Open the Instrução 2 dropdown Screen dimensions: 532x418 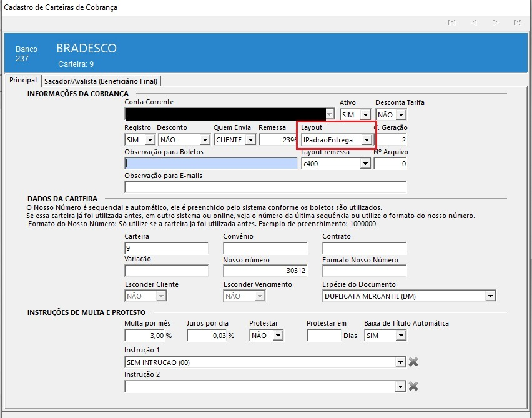(400, 386)
